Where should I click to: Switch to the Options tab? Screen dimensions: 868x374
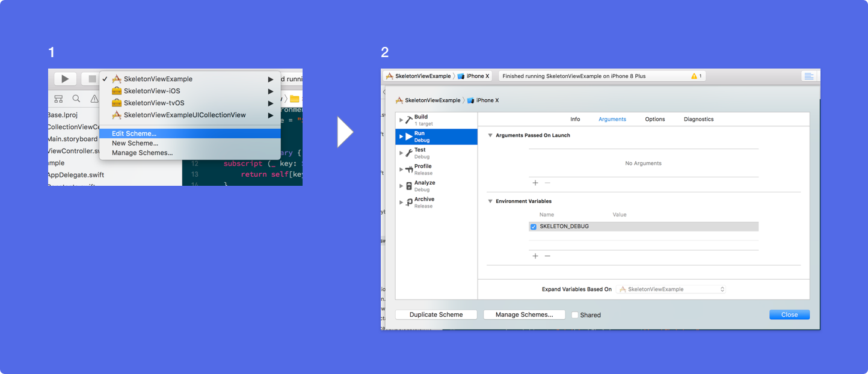tap(655, 119)
